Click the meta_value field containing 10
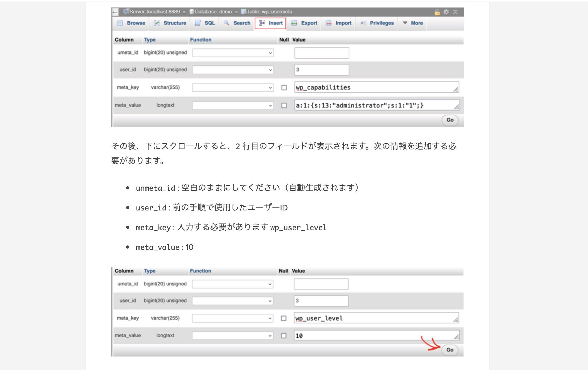Image resolution: width=588 pixels, height=370 pixels. 377,335
